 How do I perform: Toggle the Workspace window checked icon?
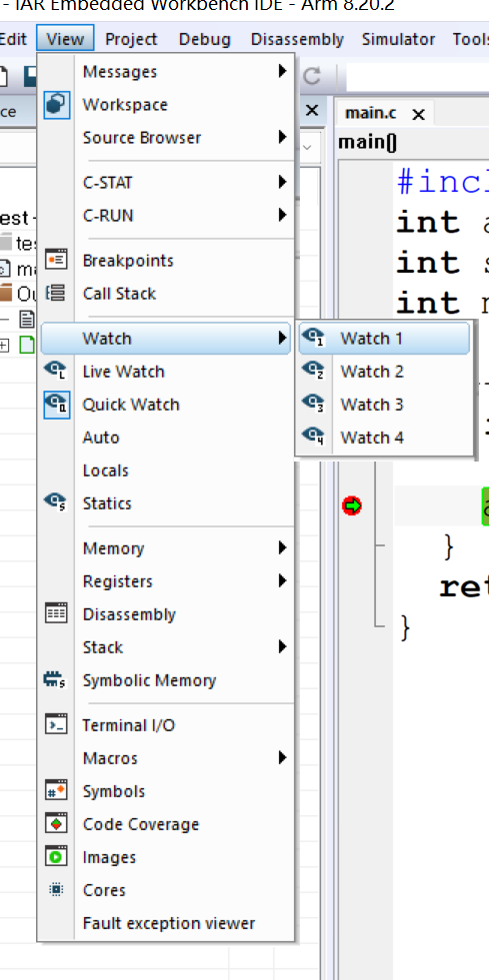pyautogui.click(x=56, y=104)
